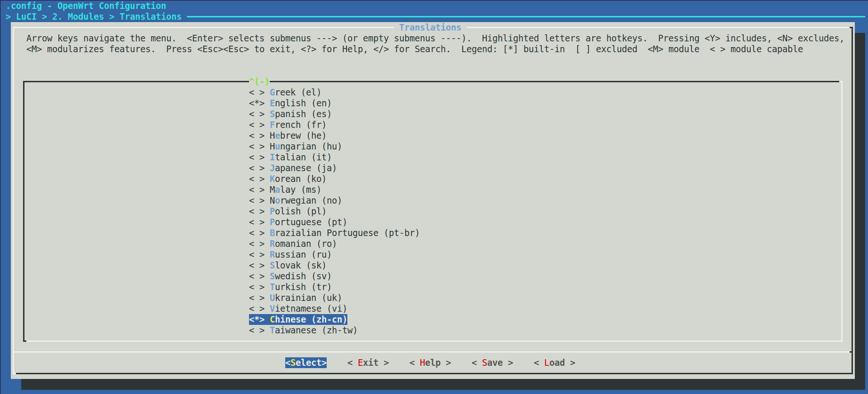Go to the "2. Modules" breadcrumb
This screenshot has width=868, height=394.
[78, 17]
